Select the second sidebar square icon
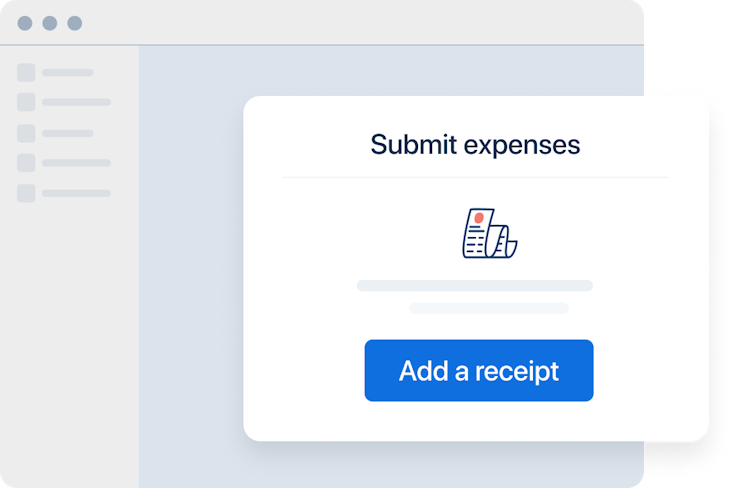Image resolution: width=736 pixels, height=488 pixels. pyautogui.click(x=26, y=102)
